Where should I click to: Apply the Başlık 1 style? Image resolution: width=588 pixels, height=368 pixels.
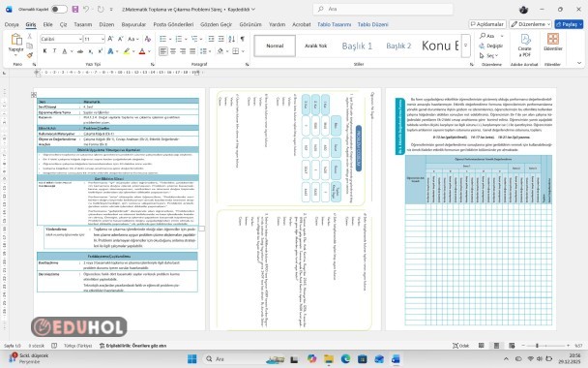(357, 46)
